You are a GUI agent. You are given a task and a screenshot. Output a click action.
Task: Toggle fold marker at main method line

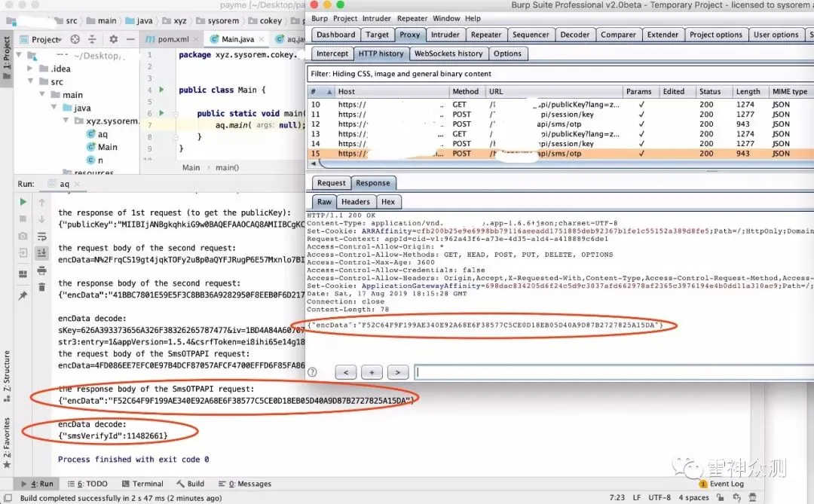coord(175,113)
